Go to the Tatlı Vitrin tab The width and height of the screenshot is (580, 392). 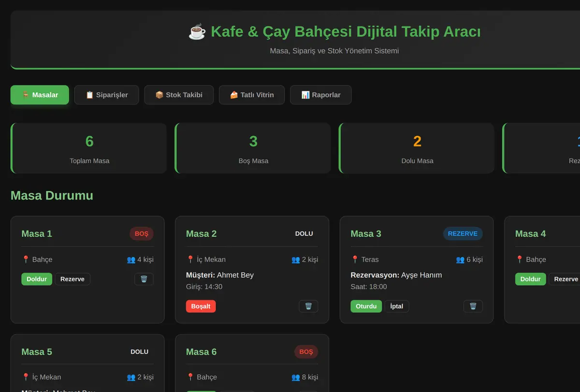pos(252,95)
